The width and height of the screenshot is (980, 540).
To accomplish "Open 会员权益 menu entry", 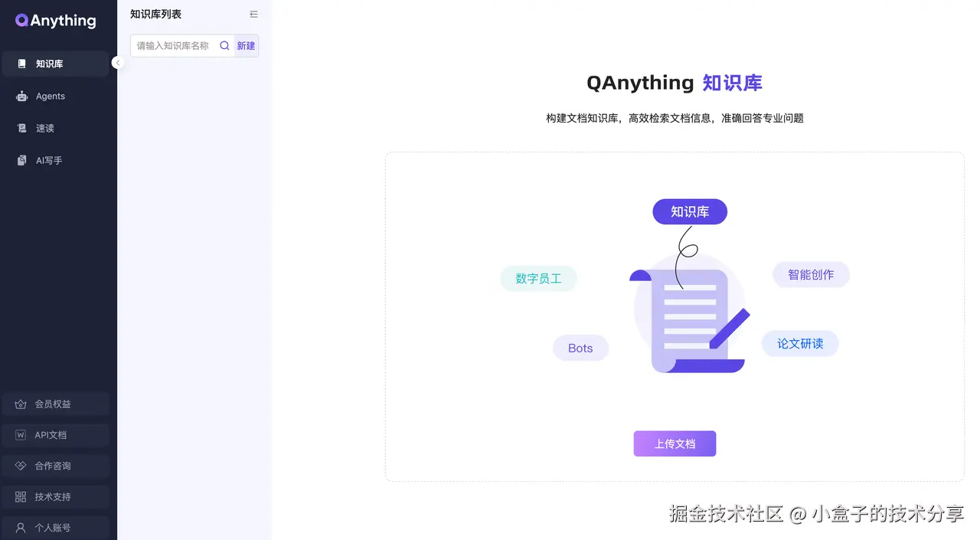I will point(55,404).
